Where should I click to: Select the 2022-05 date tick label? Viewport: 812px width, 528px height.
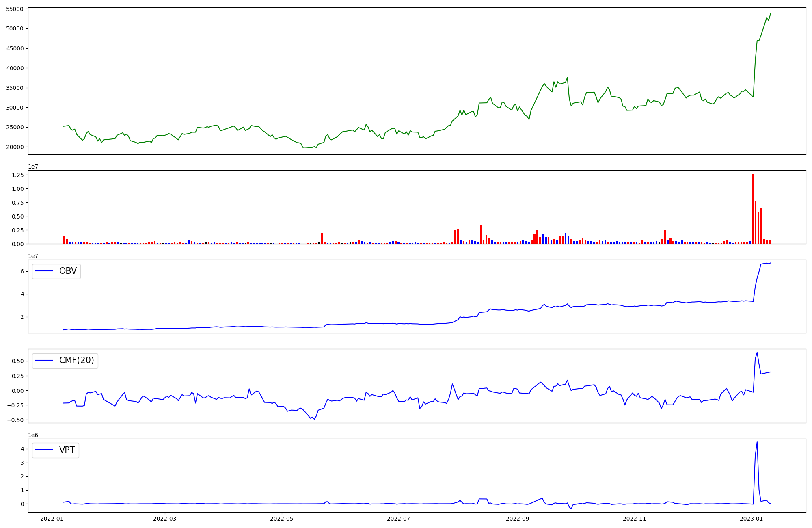tap(282, 519)
